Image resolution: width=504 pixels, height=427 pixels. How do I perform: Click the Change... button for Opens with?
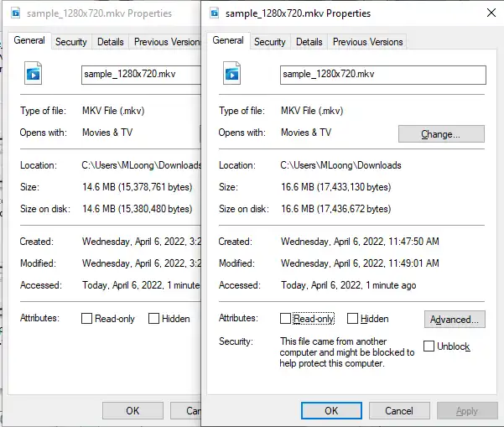[441, 133]
